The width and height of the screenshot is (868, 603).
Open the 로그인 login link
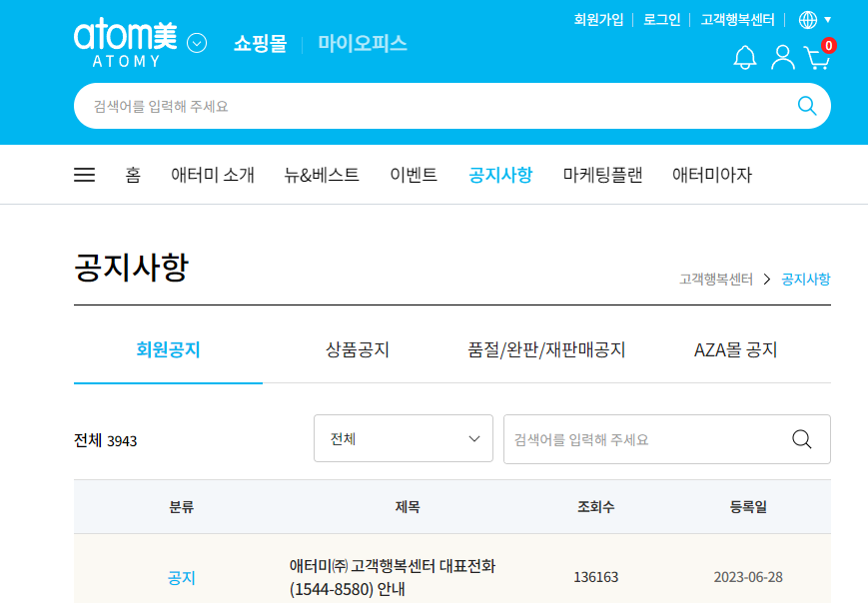661,20
